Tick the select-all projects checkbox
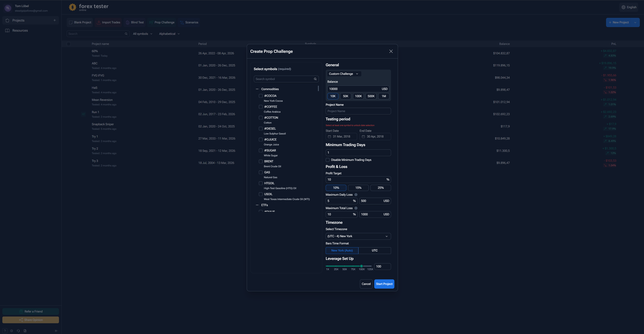644x334 pixels. 69,44
